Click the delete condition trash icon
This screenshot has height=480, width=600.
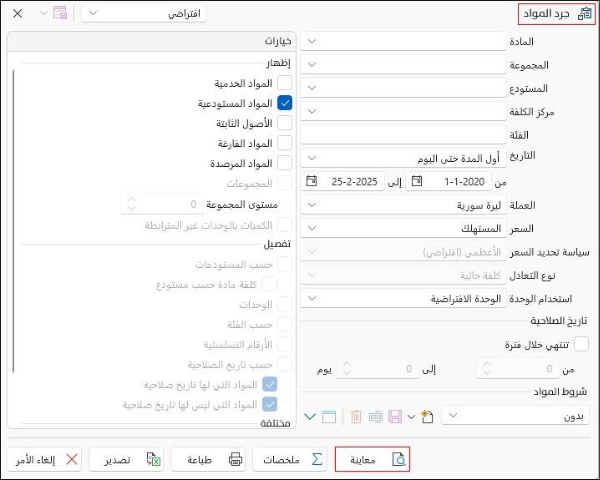[356, 416]
